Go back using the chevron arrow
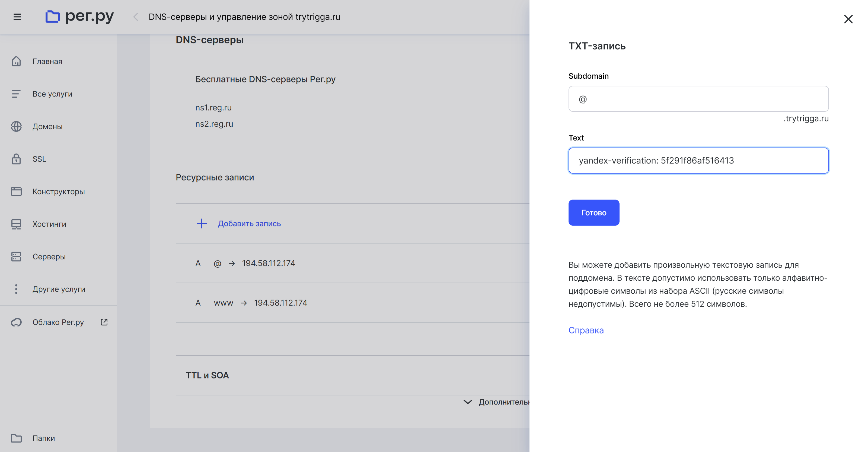 (x=136, y=17)
